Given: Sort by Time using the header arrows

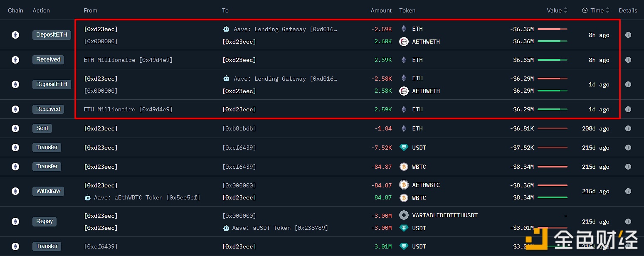Looking at the screenshot, I should point(607,10).
